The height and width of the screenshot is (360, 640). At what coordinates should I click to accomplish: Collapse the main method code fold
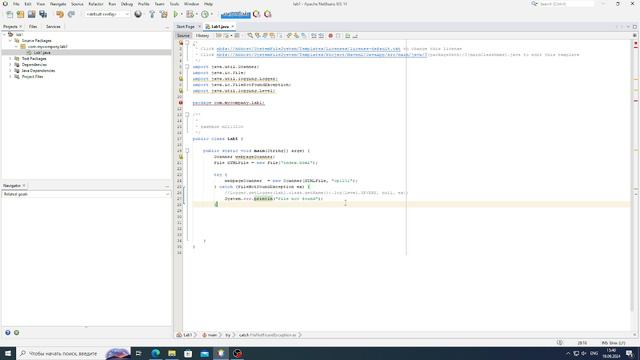187,151
